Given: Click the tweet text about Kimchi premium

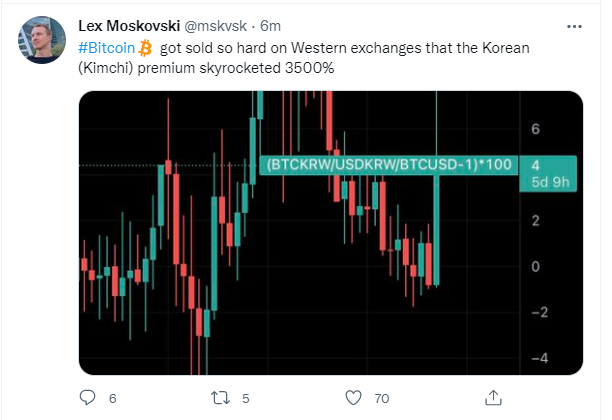Looking at the screenshot, I should 304,58.
